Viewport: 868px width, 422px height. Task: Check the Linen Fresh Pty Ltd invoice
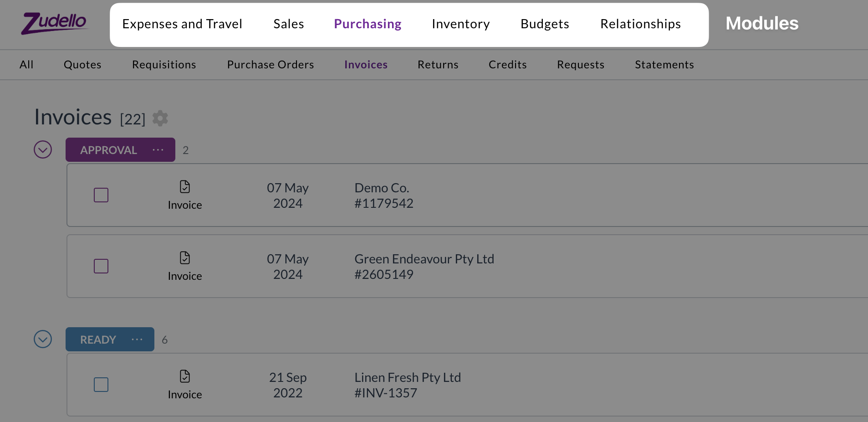[101, 385]
